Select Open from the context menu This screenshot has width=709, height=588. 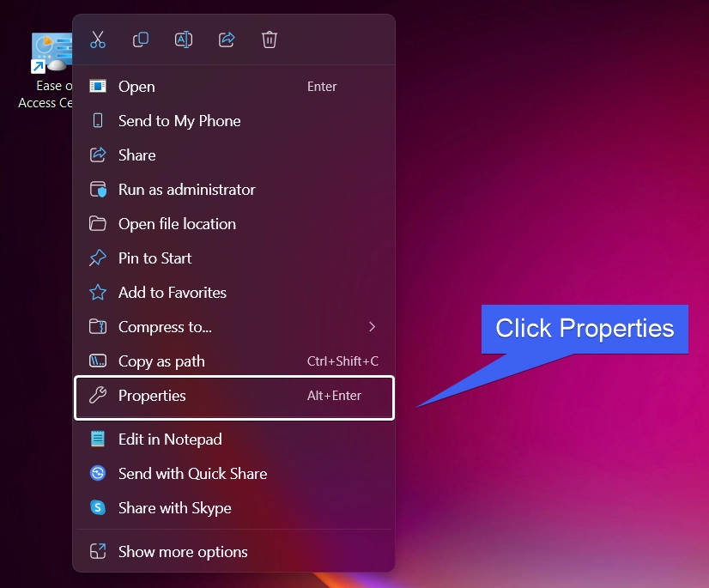click(x=233, y=87)
